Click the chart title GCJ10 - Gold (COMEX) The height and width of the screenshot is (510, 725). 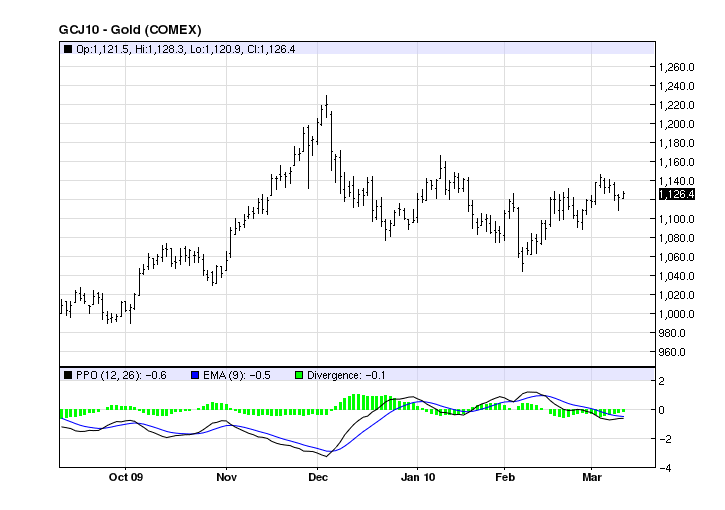pos(130,30)
